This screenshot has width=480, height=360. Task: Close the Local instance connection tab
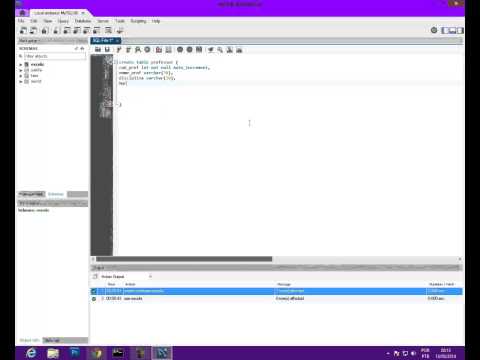[83, 13]
